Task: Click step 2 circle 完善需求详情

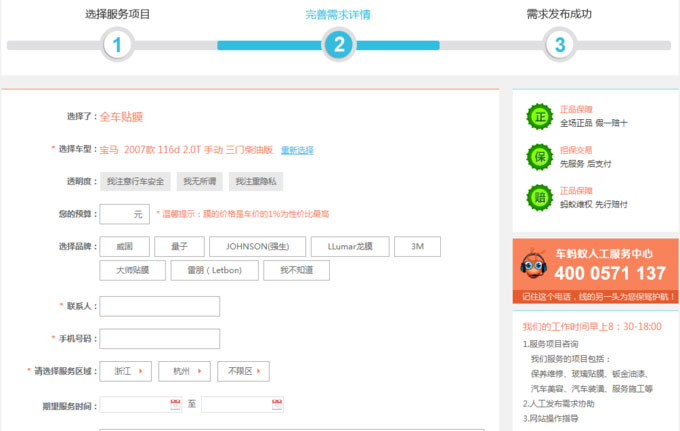Action: [339, 45]
